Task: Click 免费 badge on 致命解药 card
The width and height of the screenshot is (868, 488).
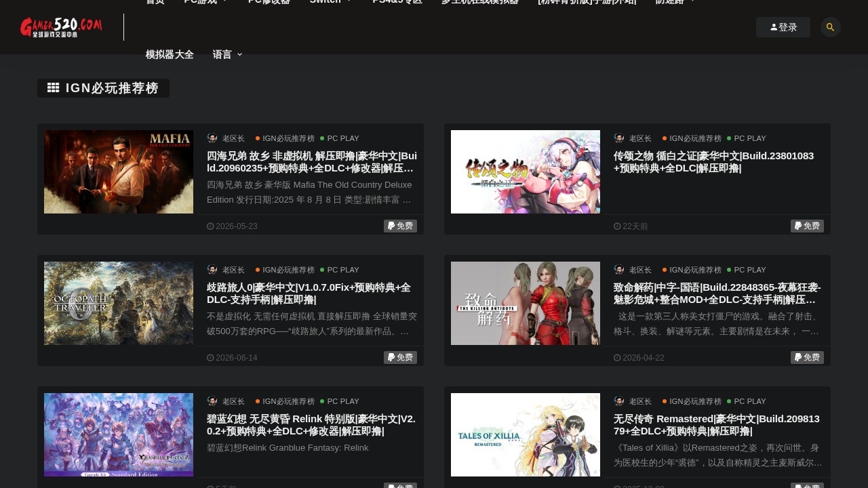Action: [807, 357]
